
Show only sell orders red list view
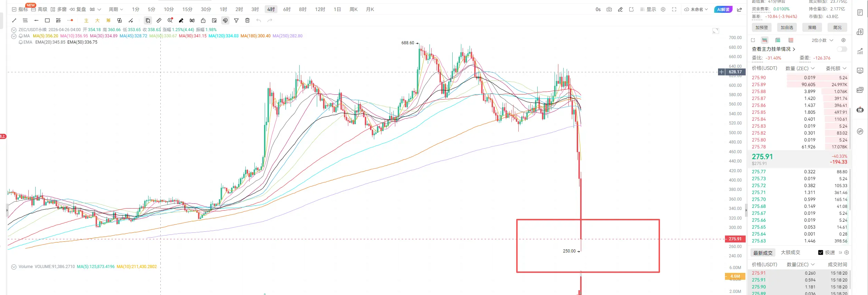coord(791,40)
